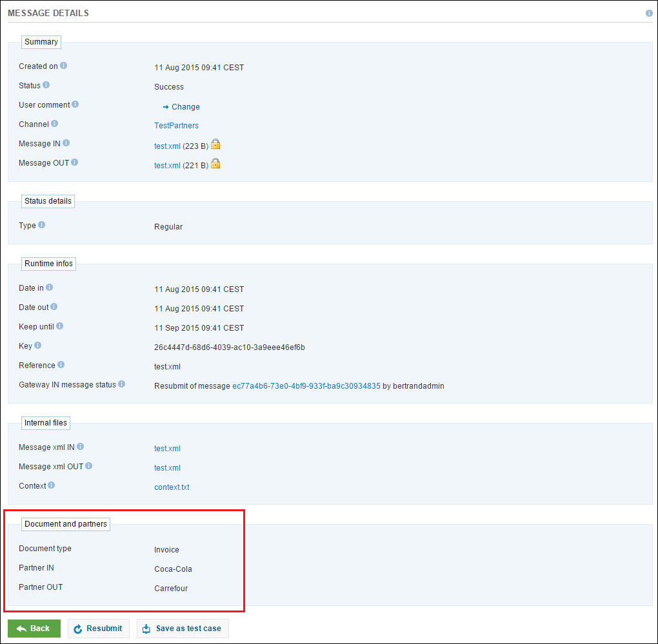Click the Save as test case button
Screen dimensions: 658x644
(183, 629)
